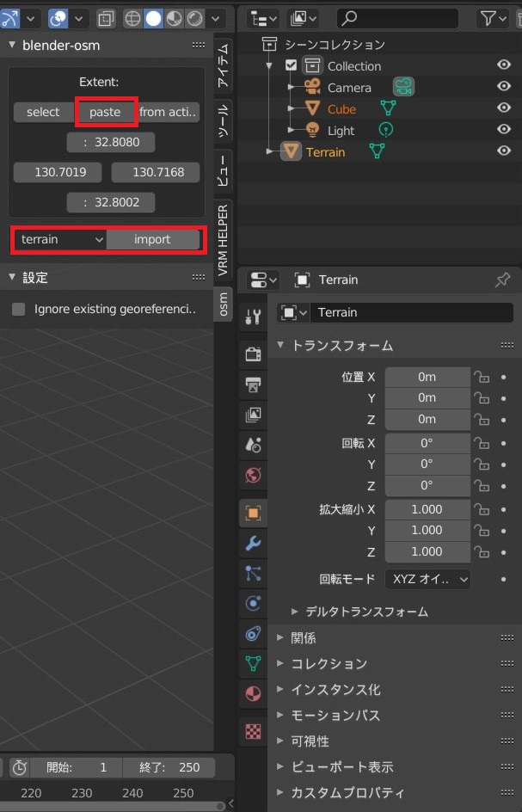
Task: Open the World properties tab icon
Action: point(253,476)
